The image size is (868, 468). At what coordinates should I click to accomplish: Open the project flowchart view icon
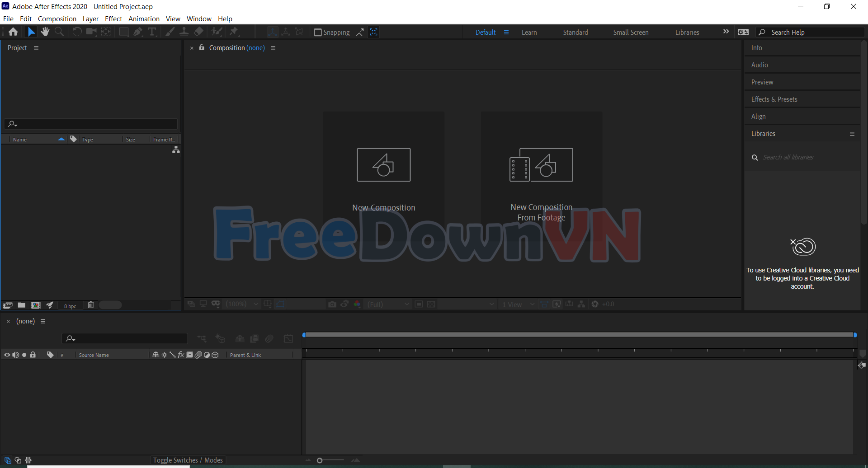(176, 150)
